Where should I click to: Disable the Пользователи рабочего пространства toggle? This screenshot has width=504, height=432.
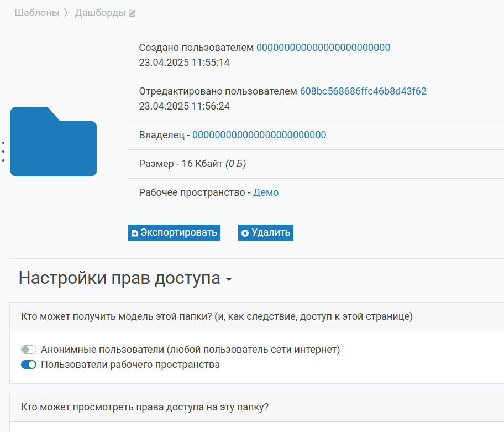click(29, 365)
